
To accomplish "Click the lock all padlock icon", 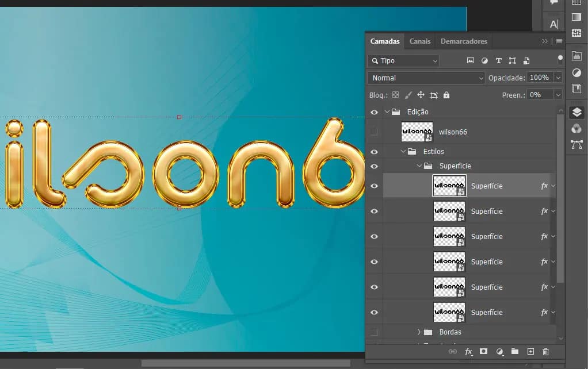I will 446,95.
